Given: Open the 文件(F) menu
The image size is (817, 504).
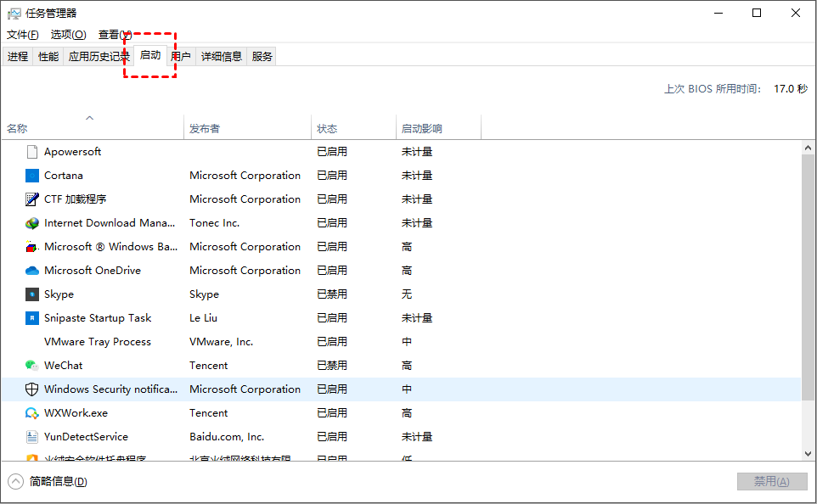Looking at the screenshot, I should pyautogui.click(x=22, y=34).
